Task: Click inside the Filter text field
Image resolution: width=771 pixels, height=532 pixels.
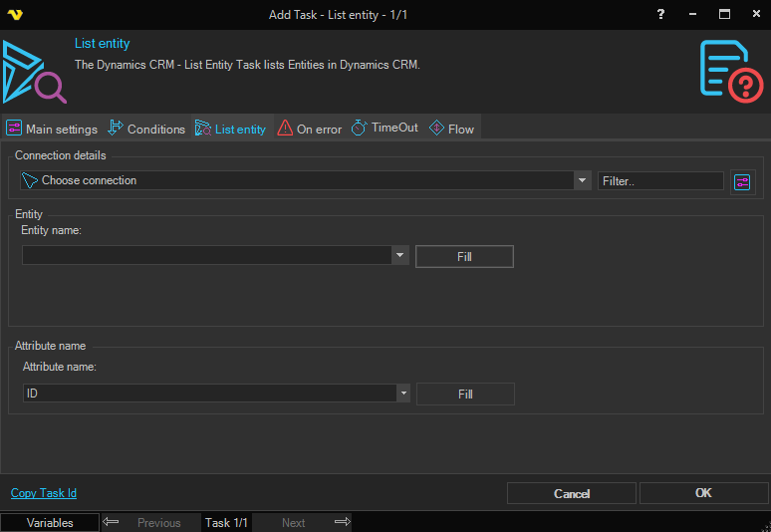Action: 659,181
